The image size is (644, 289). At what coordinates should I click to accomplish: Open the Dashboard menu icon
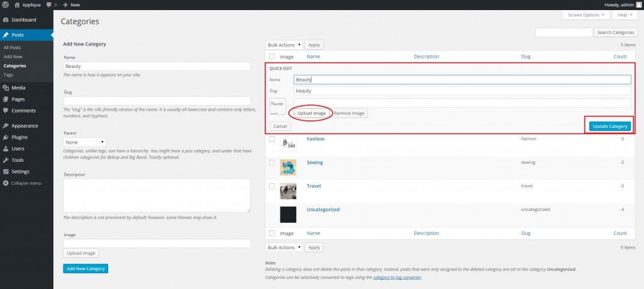click(x=6, y=20)
